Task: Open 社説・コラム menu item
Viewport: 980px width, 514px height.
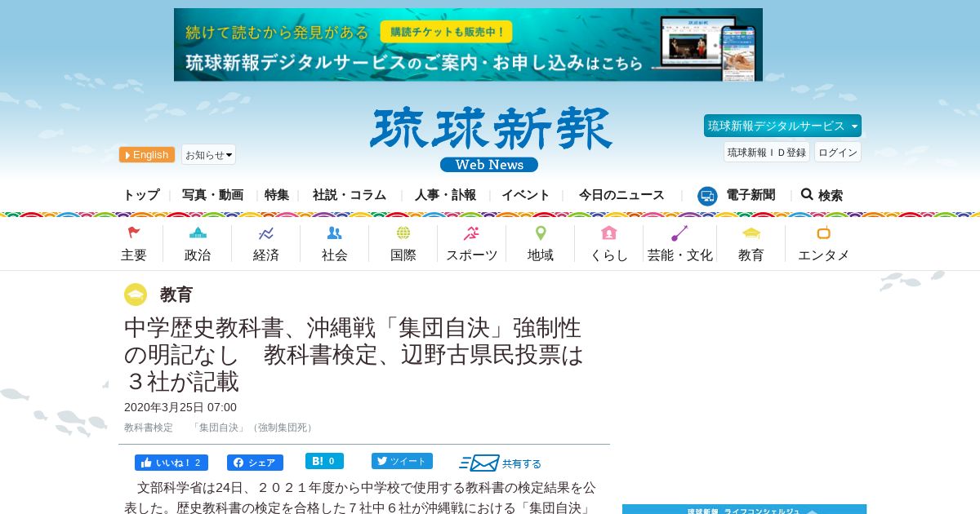Action: pyautogui.click(x=350, y=195)
